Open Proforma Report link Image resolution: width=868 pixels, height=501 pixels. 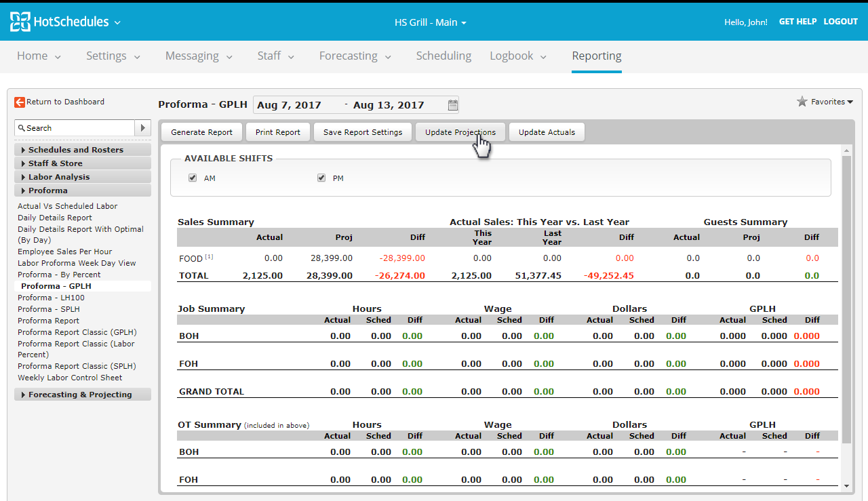[x=48, y=321]
